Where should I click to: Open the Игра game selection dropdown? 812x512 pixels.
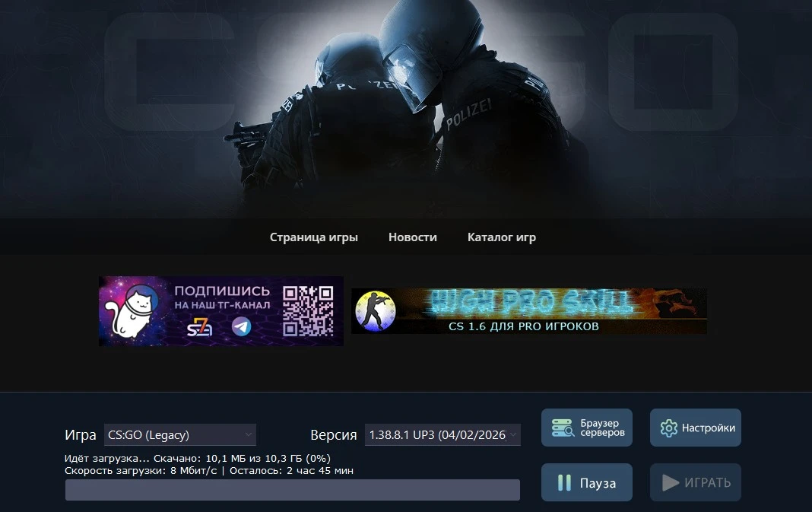click(x=179, y=435)
